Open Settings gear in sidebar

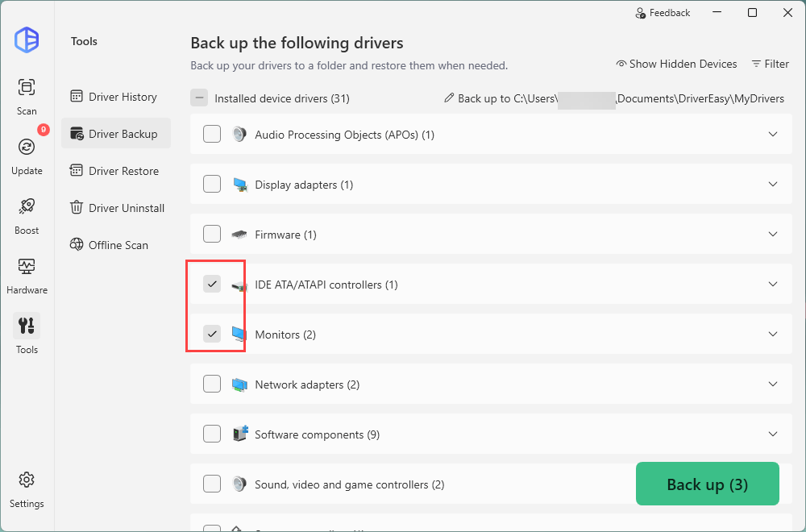(x=27, y=480)
